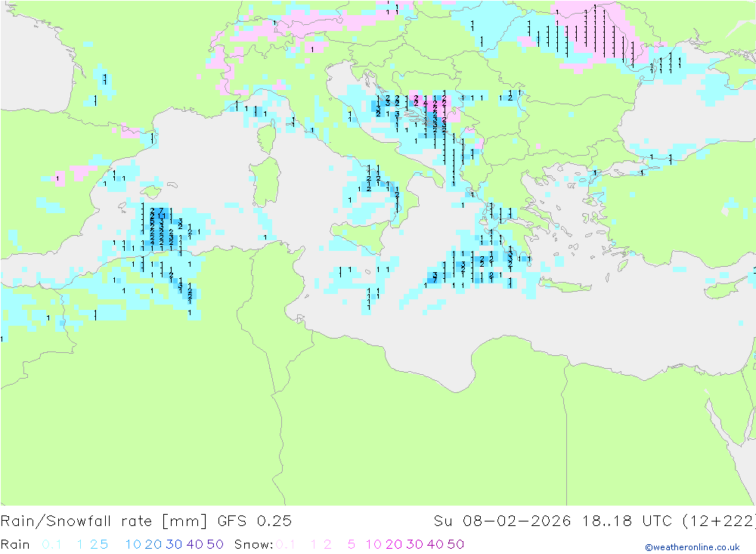Click the '18..18 UTC' time text

pyautogui.click(x=627, y=522)
